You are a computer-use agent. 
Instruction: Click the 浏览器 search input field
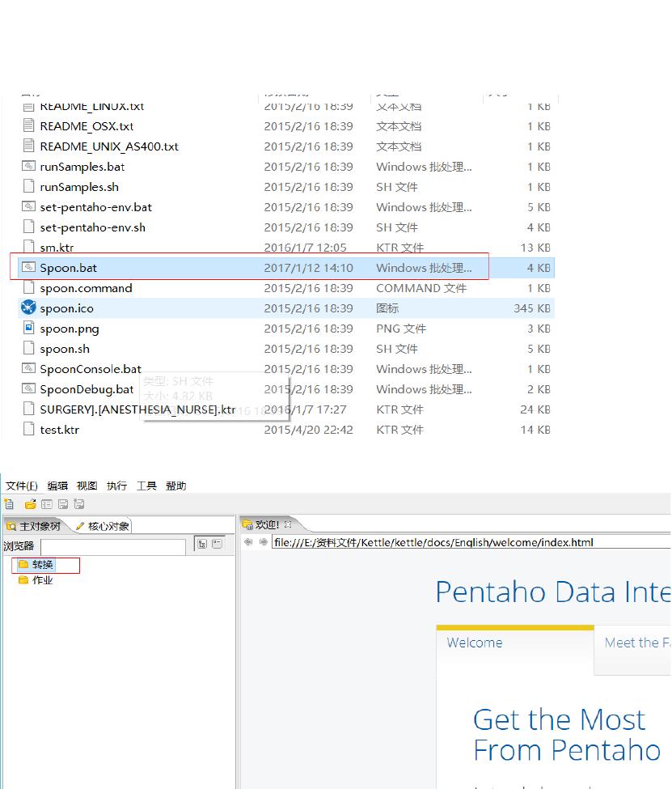click(x=113, y=546)
